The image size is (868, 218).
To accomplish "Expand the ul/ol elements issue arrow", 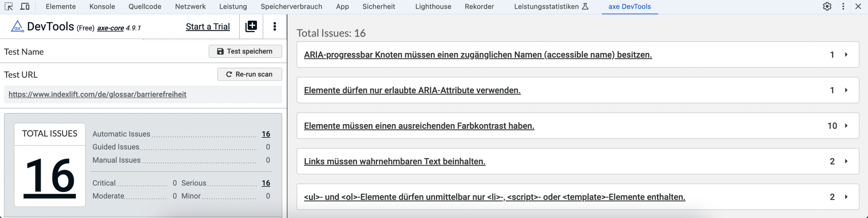I will (846, 197).
